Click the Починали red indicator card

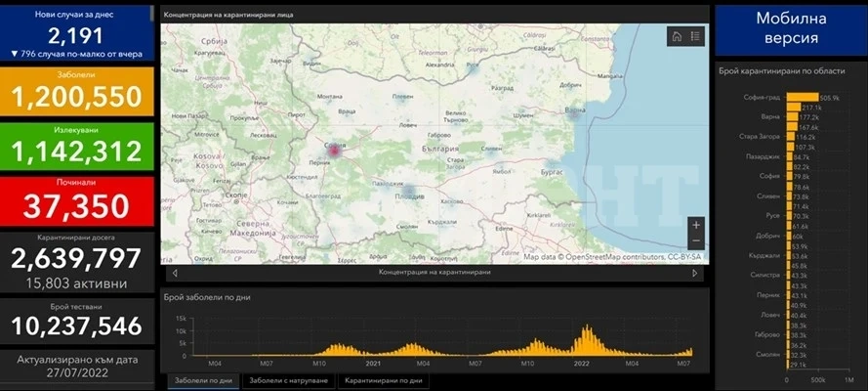(x=77, y=201)
